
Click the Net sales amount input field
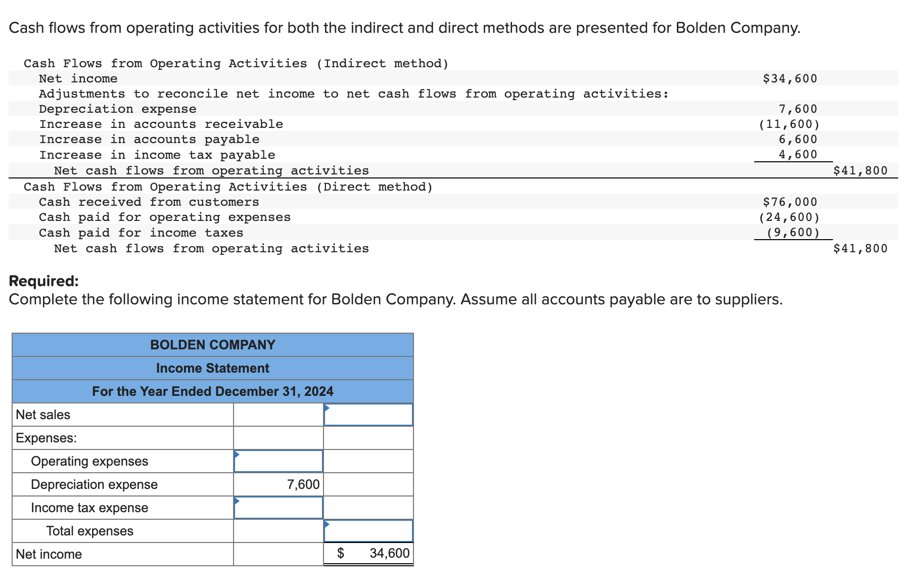click(x=368, y=415)
